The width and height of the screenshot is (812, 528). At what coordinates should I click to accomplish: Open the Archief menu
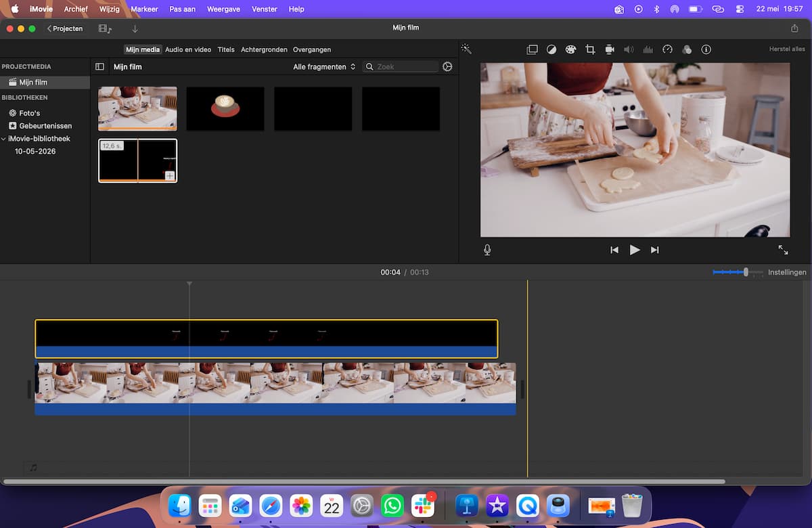pos(76,9)
